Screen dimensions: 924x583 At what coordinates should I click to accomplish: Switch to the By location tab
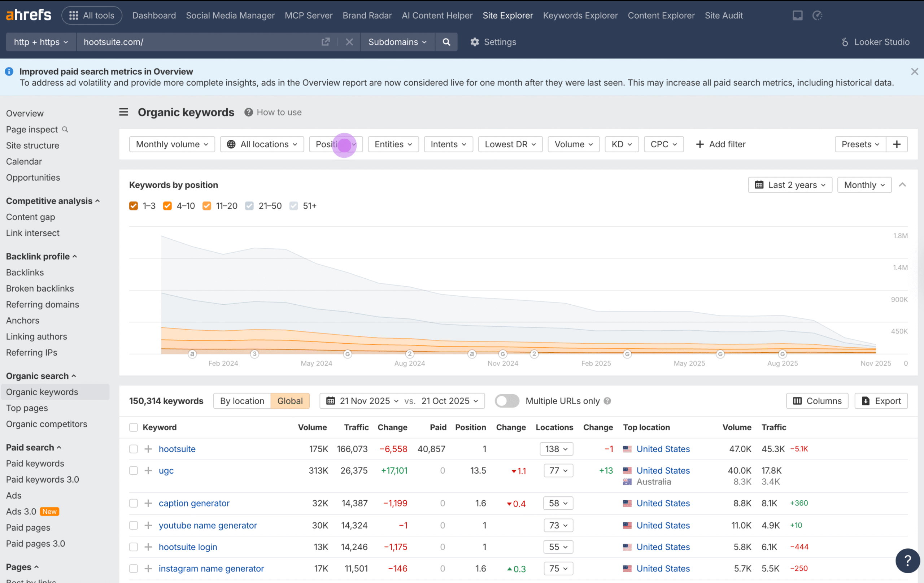tap(242, 401)
